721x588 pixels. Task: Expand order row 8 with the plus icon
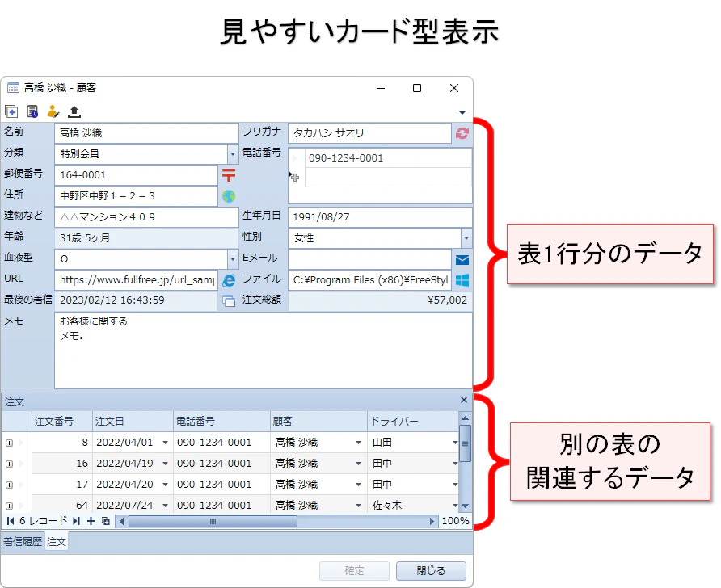point(7,443)
